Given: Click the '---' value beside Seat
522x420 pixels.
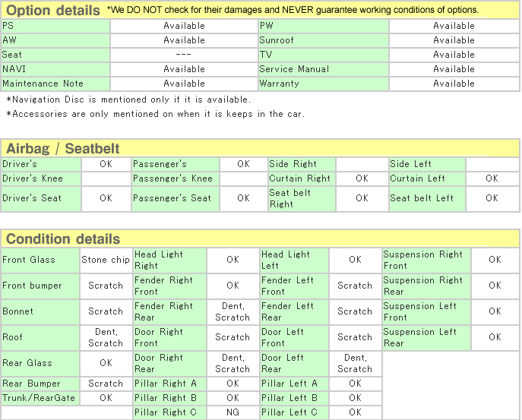Looking at the screenshot, I should pyautogui.click(x=184, y=55).
